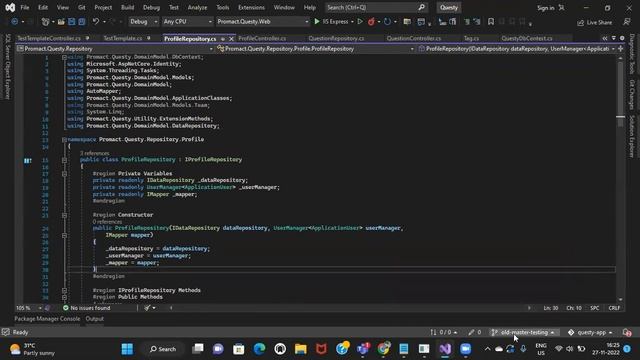Open the Build menu
Image resolution: width=640 pixels, height=360 pixels.
127,7
